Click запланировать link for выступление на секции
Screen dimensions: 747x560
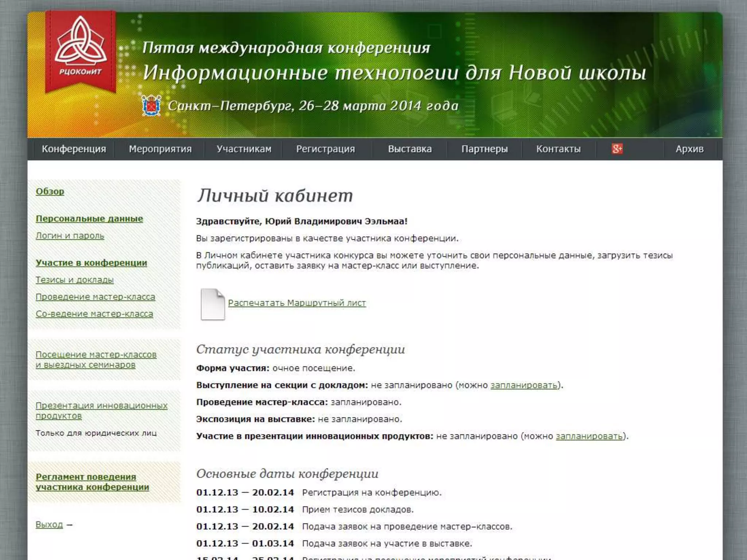pos(524,385)
